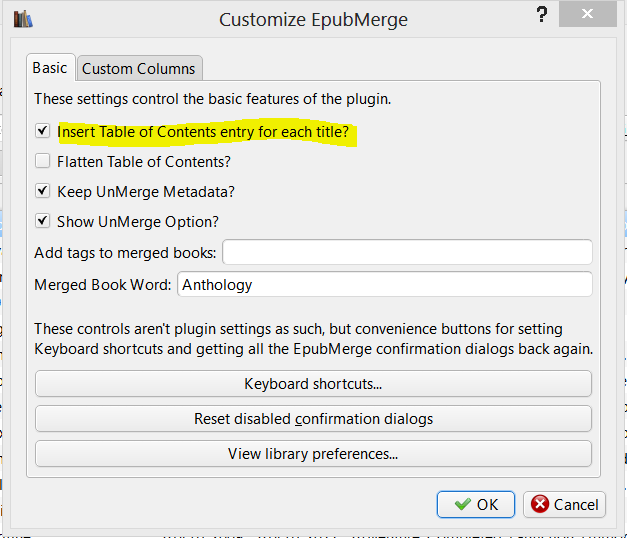
Task: Click the green checkmark icon on OK
Action: point(462,504)
